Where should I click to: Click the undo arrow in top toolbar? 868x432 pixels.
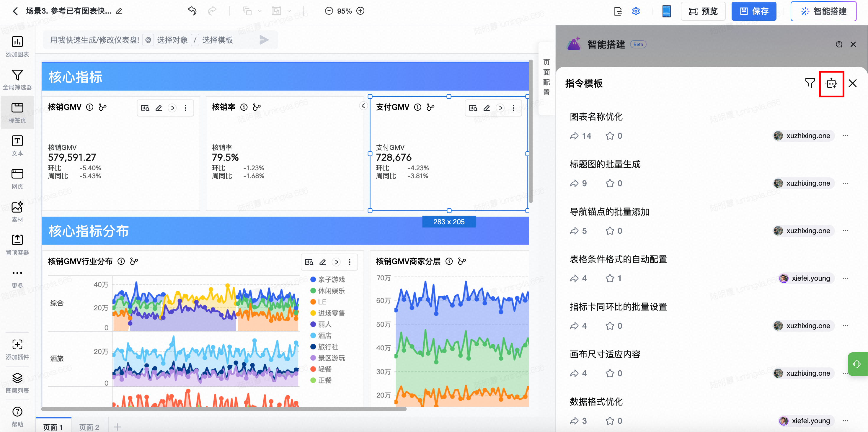pos(192,11)
